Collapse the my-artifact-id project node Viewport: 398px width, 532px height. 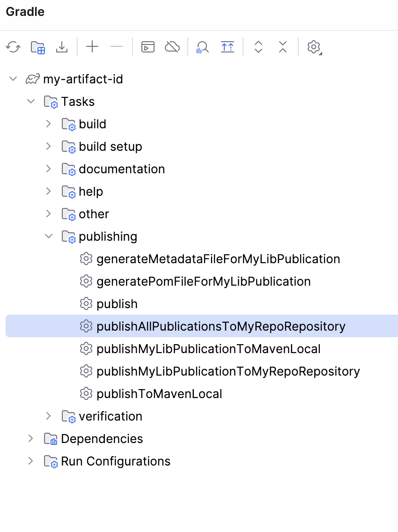[13, 79]
